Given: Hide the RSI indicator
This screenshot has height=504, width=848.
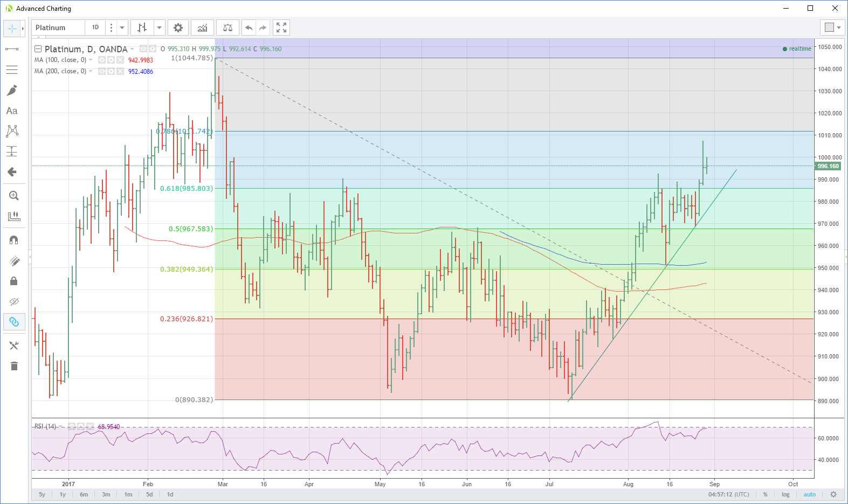Looking at the screenshot, I should [72, 426].
